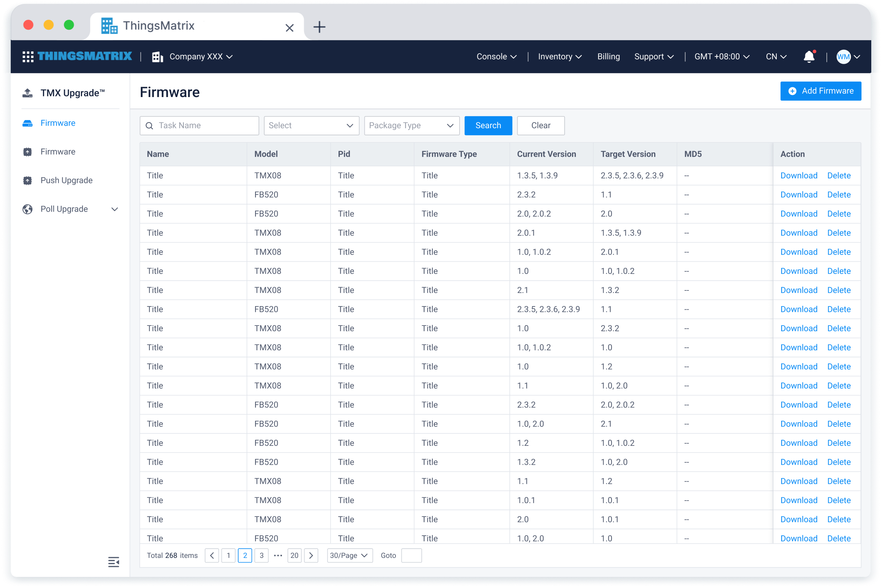Open the notifications bell
The image size is (882, 588).
(809, 56)
